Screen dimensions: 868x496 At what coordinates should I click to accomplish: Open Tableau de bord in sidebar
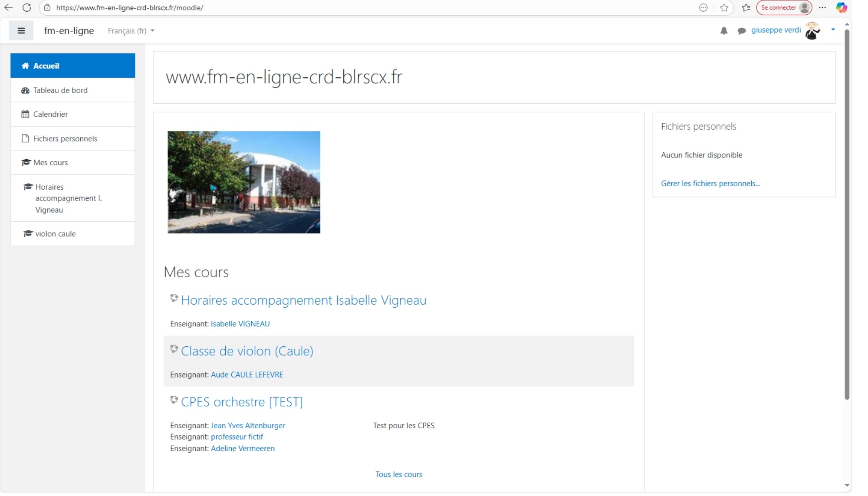[60, 90]
